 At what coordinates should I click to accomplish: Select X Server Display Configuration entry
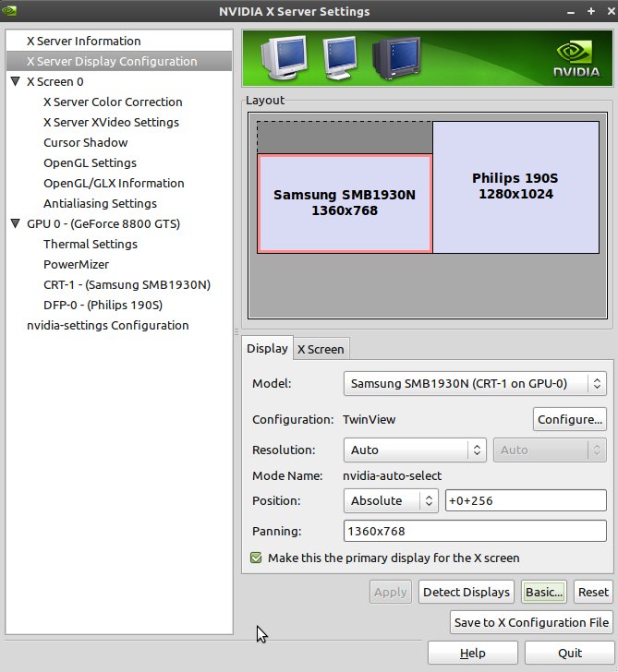pyautogui.click(x=119, y=61)
